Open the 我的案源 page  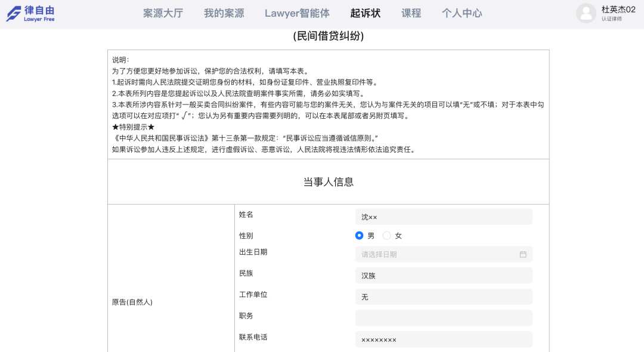click(224, 13)
